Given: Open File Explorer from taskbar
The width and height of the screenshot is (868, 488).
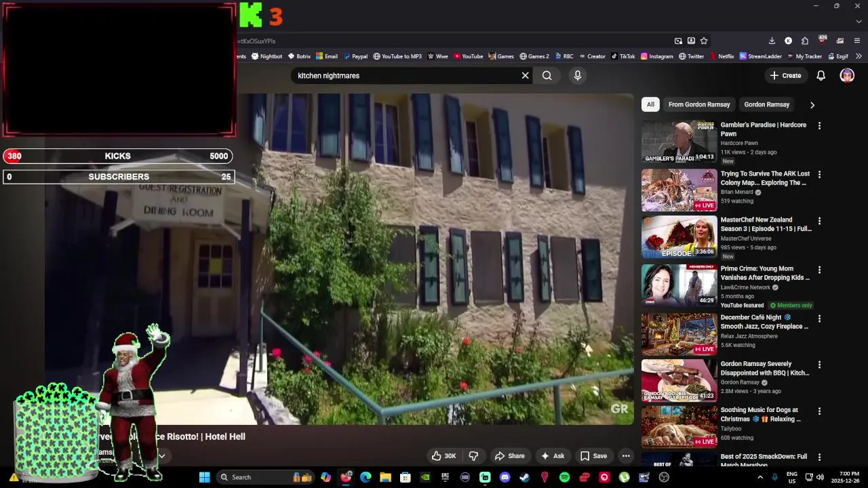Looking at the screenshot, I should 385,477.
